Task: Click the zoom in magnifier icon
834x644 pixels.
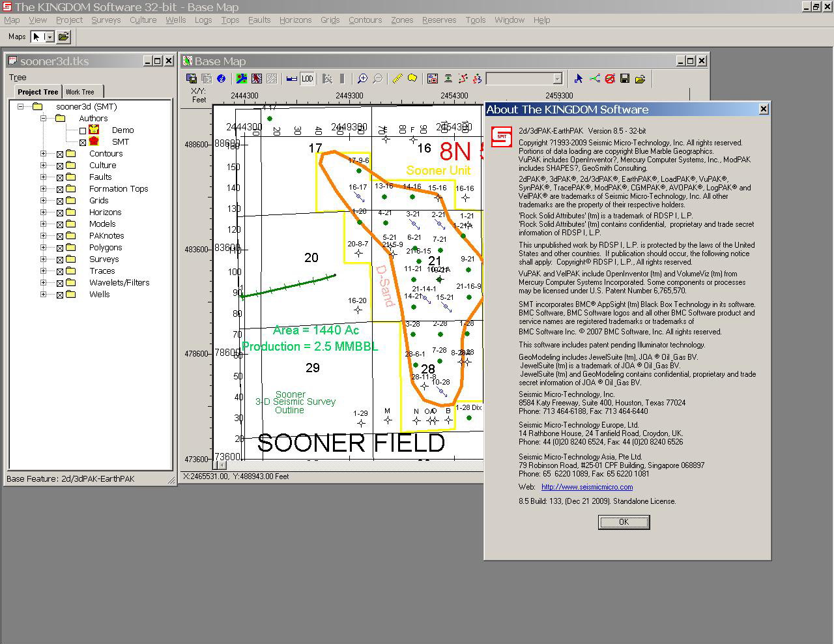Action: [x=362, y=79]
